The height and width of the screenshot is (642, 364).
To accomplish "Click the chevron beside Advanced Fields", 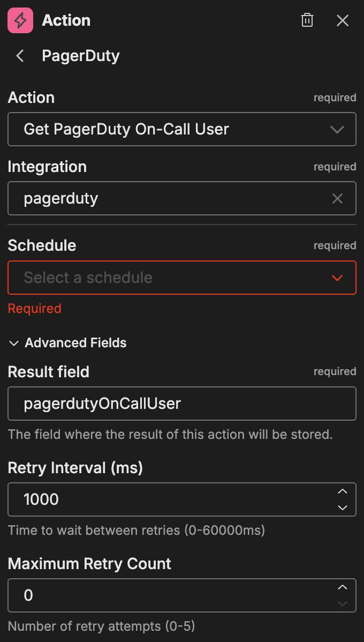I will coord(14,343).
